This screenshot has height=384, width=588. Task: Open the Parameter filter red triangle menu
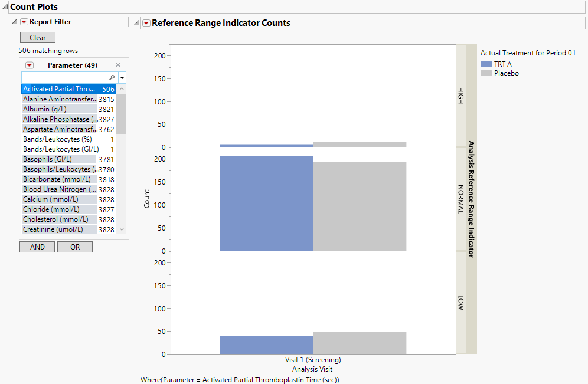point(29,65)
